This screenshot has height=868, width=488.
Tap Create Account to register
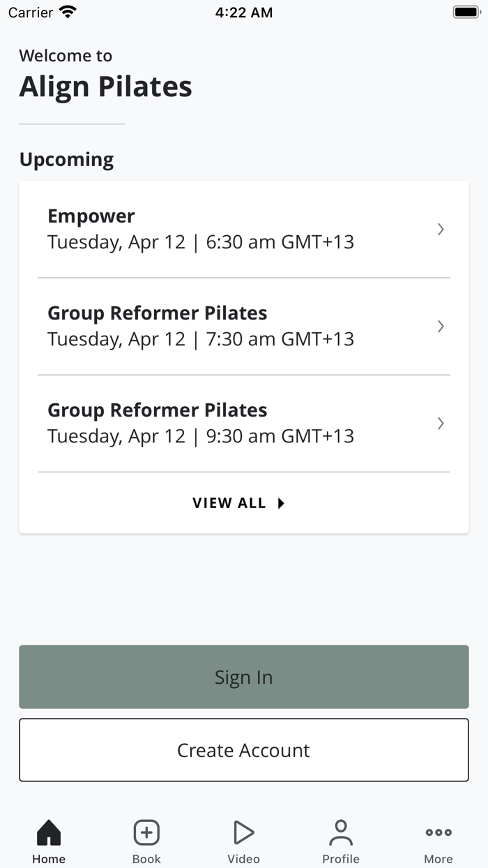243,749
